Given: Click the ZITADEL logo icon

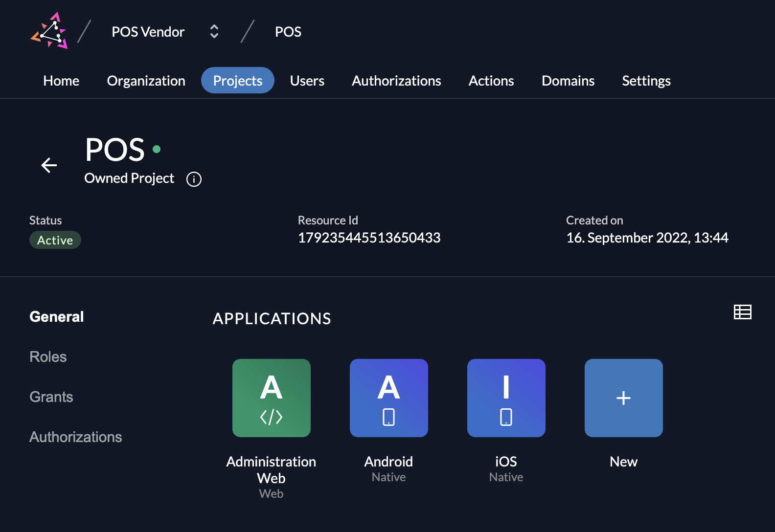Looking at the screenshot, I should pos(49,31).
